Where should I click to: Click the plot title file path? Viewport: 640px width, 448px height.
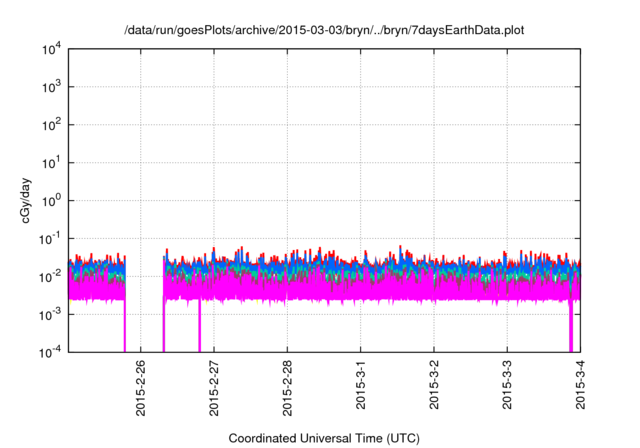pos(324,30)
